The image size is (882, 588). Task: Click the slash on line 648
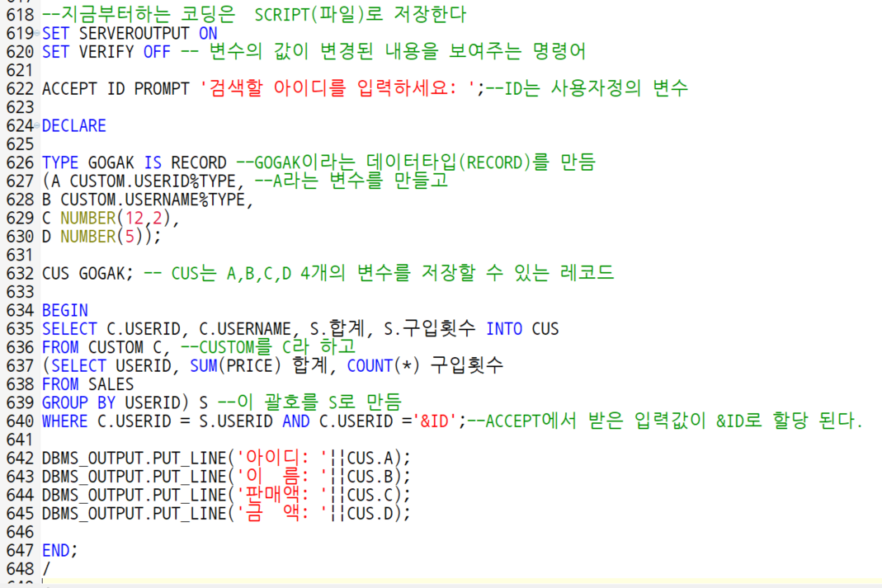point(45,568)
